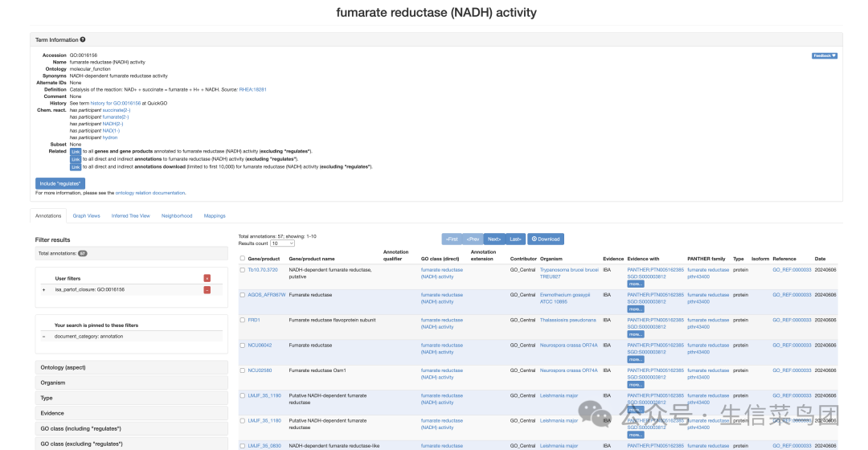Open ontology relation documentation link
This screenshot has width=868, height=450.
click(x=150, y=193)
